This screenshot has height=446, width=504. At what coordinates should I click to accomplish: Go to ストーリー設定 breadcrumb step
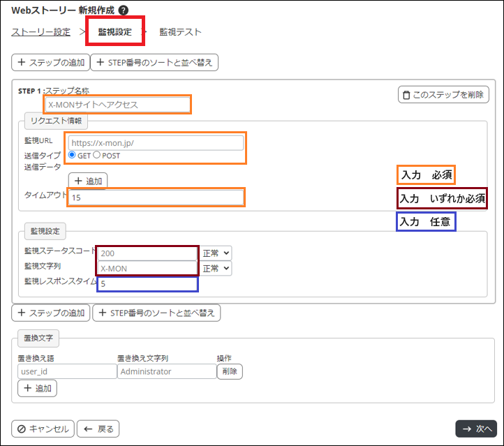click(41, 31)
